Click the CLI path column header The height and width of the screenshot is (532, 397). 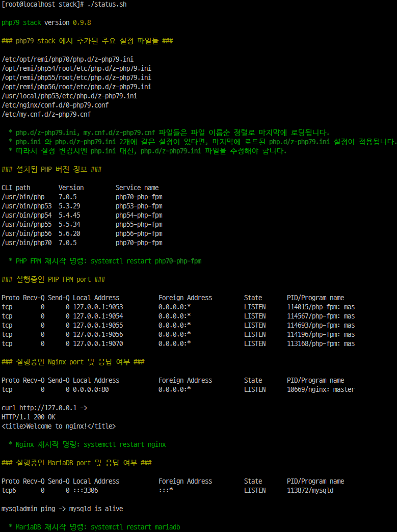click(x=16, y=188)
